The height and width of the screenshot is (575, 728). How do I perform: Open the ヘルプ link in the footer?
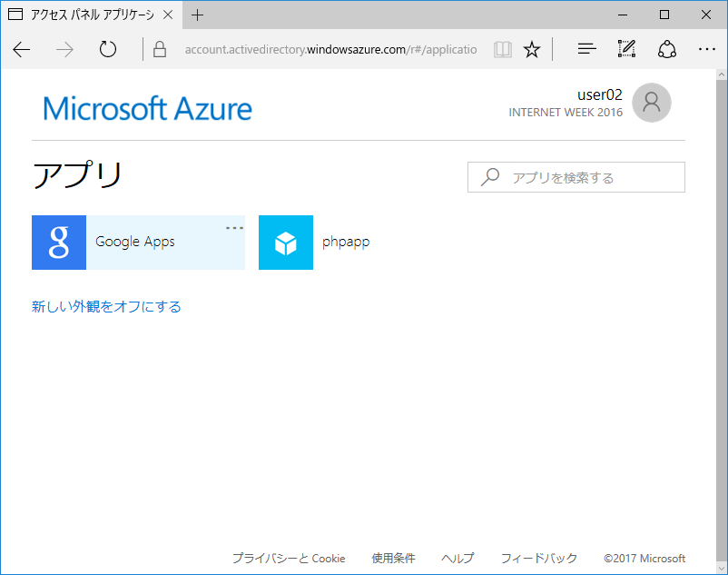pos(457,558)
